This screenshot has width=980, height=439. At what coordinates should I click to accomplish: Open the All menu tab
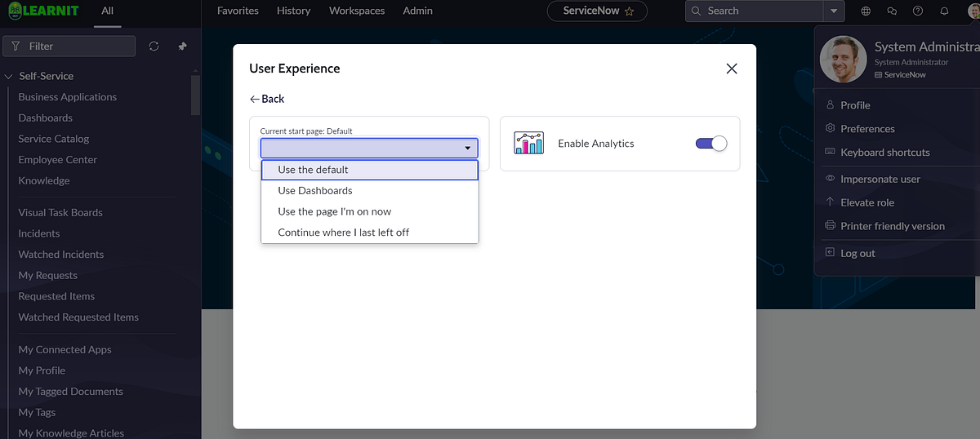(108, 11)
